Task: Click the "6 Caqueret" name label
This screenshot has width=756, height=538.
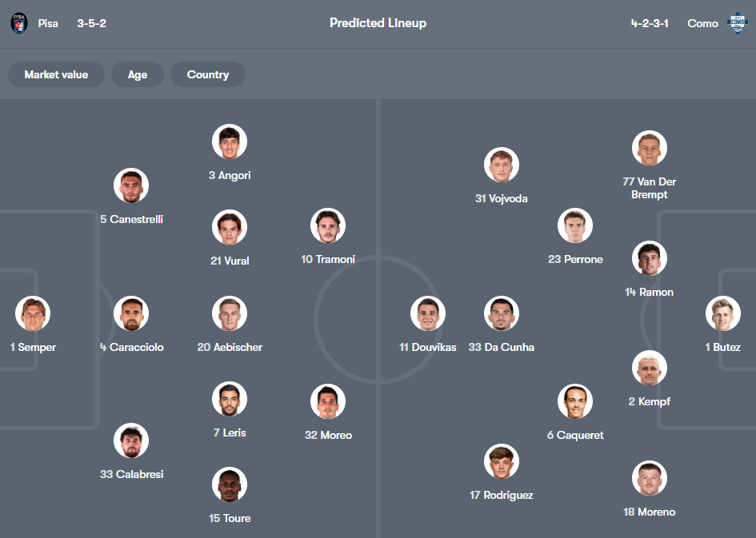Action: pyautogui.click(x=575, y=435)
